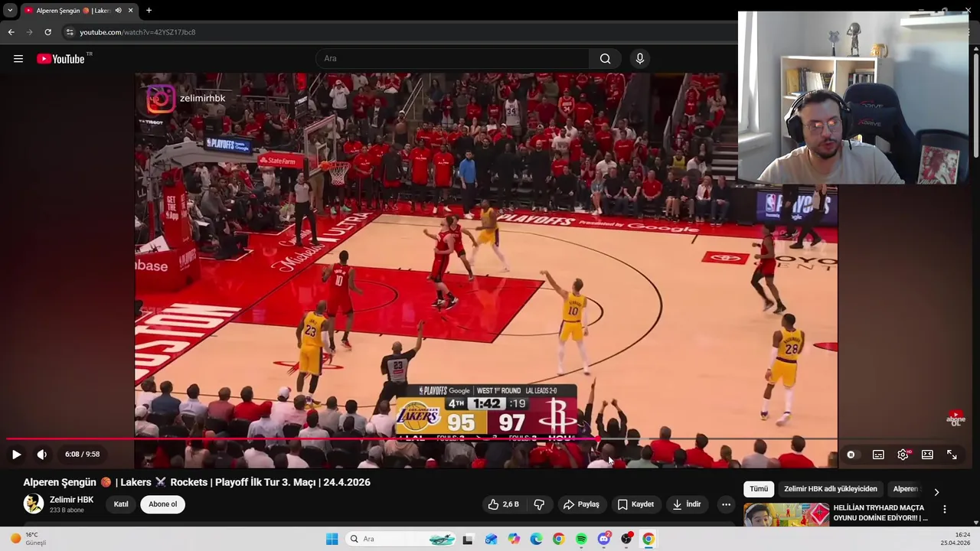Download video using the İndir button

(x=686, y=504)
